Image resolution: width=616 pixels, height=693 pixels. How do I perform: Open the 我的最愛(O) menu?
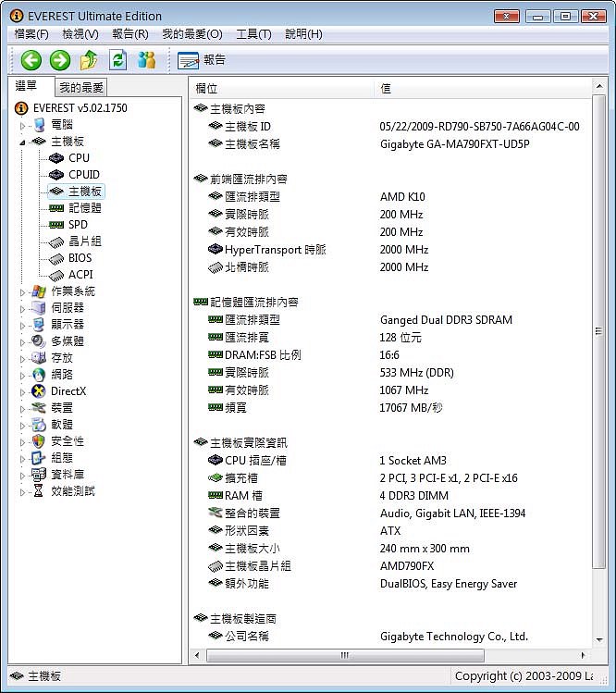[x=192, y=34]
